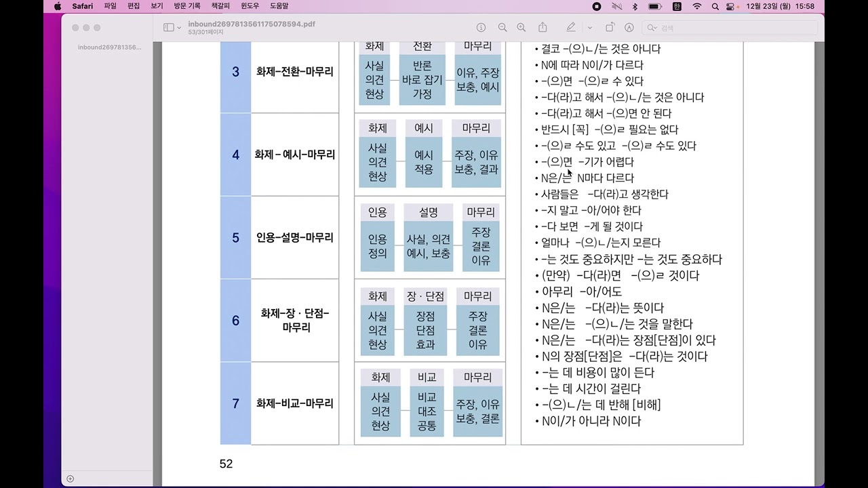The image size is (868, 488).
Task: Expand the highlight color dropdown arrow
Action: point(589,27)
